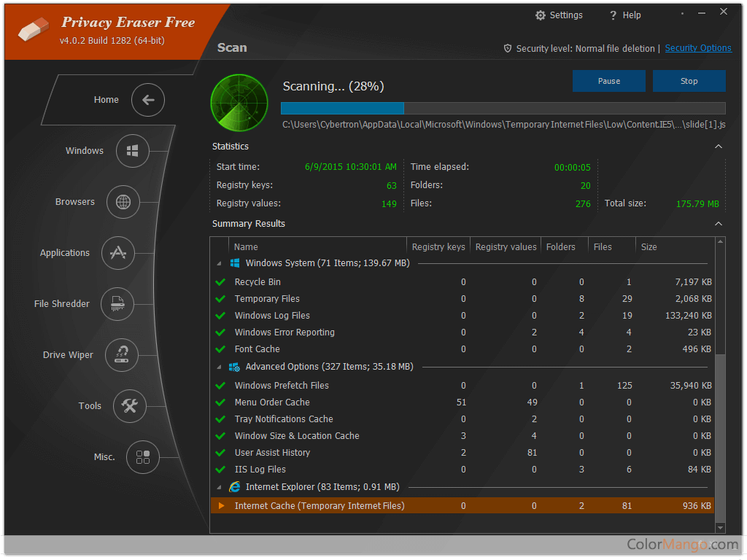The height and width of the screenshot is (560, 747).
Task: Toggle the Menu Order Cache checkmark
Action: [220, 402]
